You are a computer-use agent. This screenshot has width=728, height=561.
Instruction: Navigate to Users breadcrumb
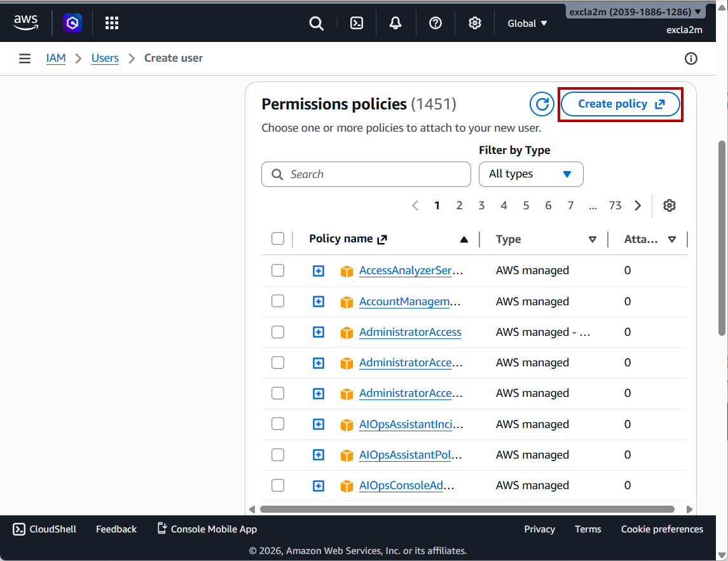(x=105, y=59)
